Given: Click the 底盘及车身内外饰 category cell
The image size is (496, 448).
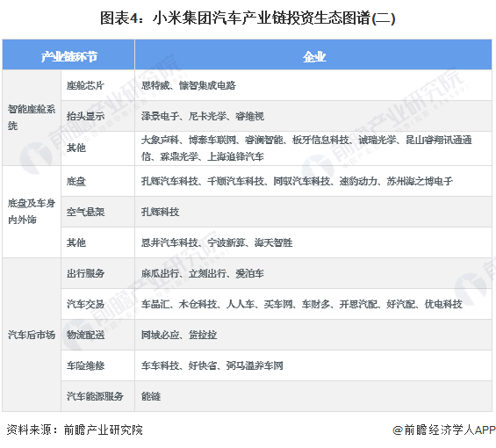Looking at the screenshot, I should click(32, 212).
